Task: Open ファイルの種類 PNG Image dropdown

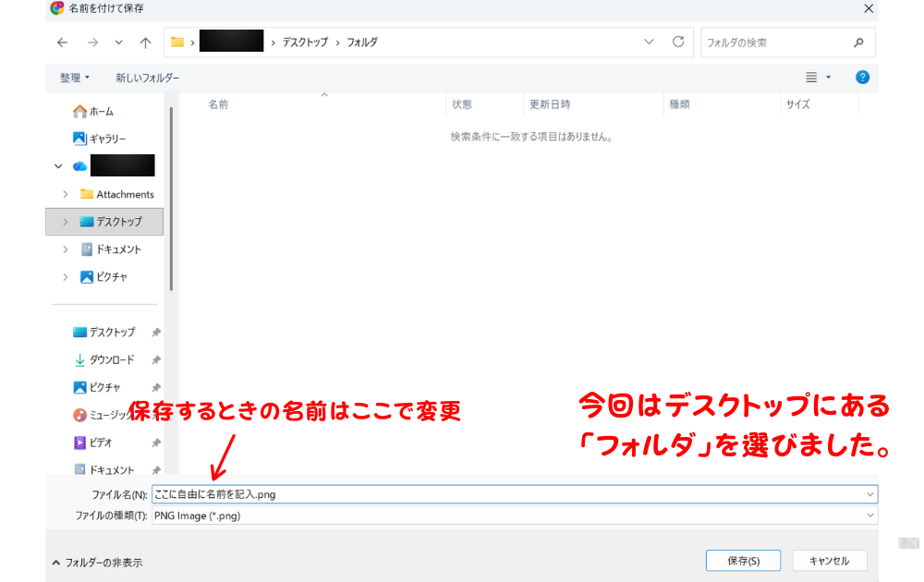Action: pyautogui.click(x=514, y=515)
